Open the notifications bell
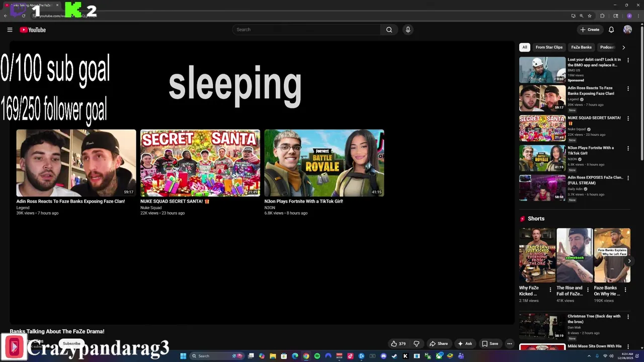The image size is (644, 362). (611, 30)
